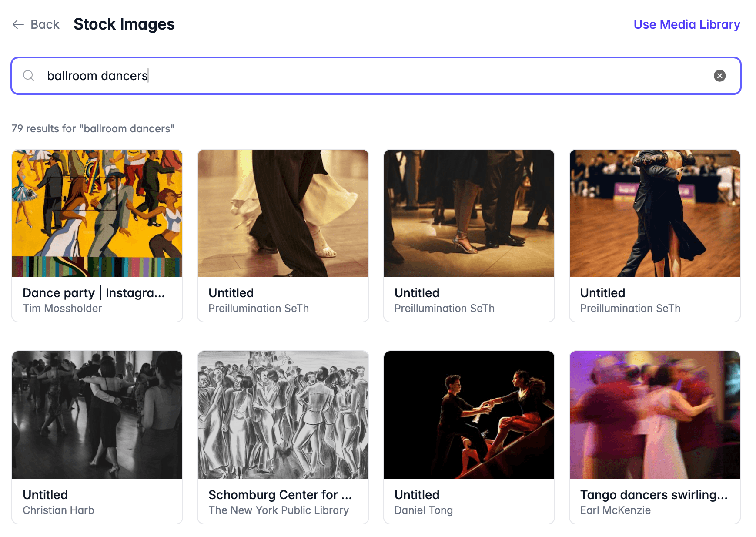The width and height of the screenshot is (756, 537).
Task: Click 'The New York Public Library' credit
Action: click(278, 510)
